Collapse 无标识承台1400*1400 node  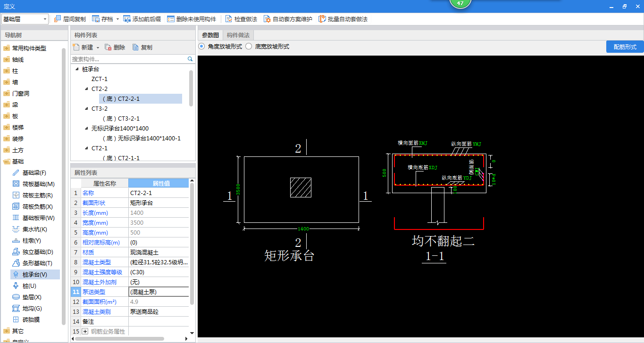point(86,128)
